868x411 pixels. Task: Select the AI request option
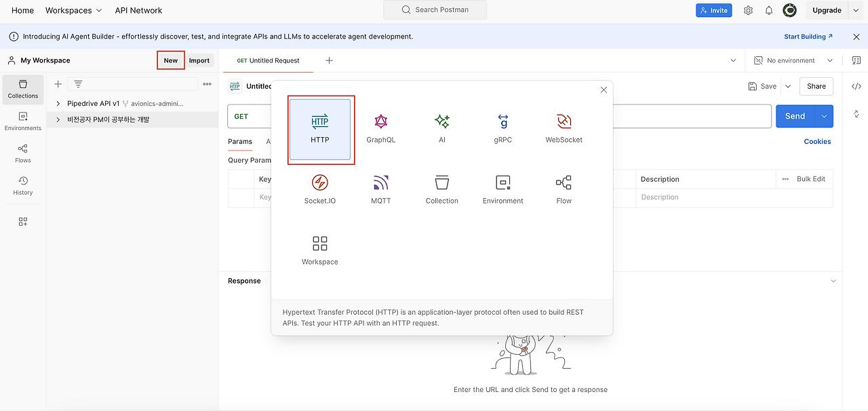[442, 130]
